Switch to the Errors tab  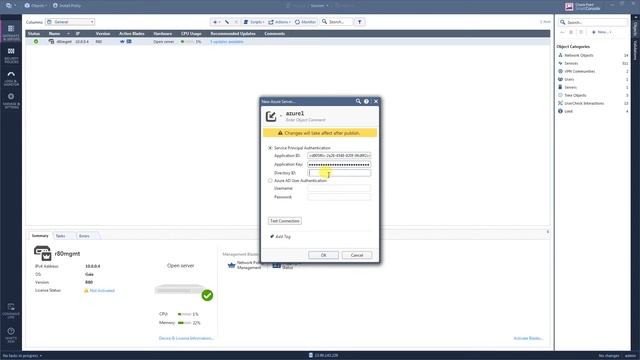coord(84,236)
